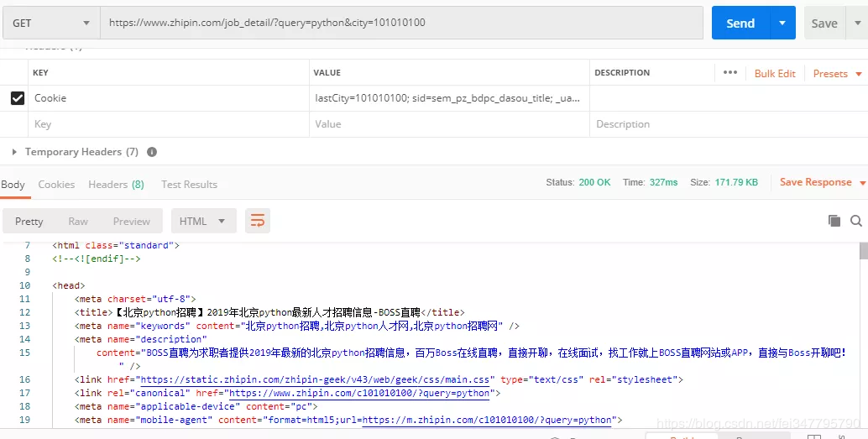Screen dimensions: 868x439
Task: Edit the request URL field
Action: 401,23
